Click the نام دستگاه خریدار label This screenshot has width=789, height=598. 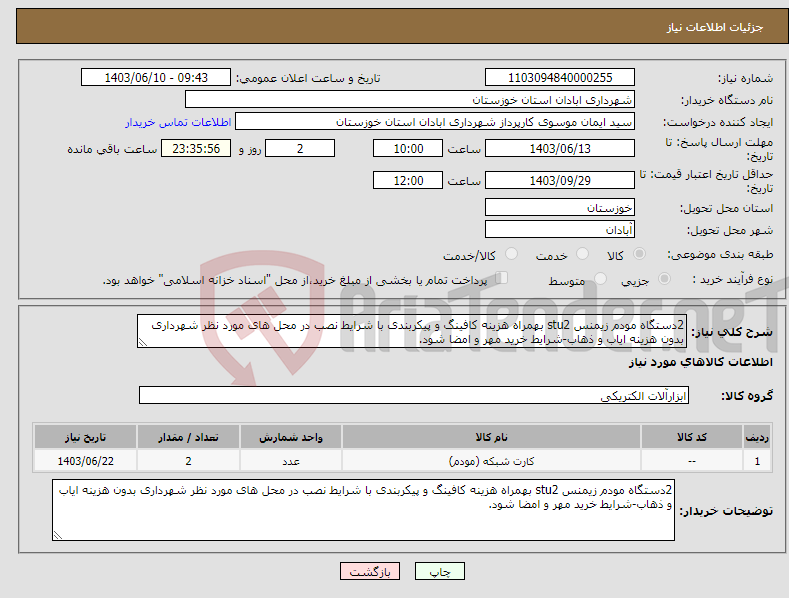click(x=727, y=100)
